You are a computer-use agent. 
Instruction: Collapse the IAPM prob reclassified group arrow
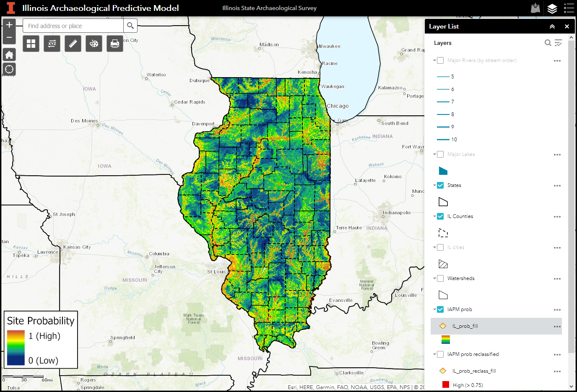click(434, 354)
